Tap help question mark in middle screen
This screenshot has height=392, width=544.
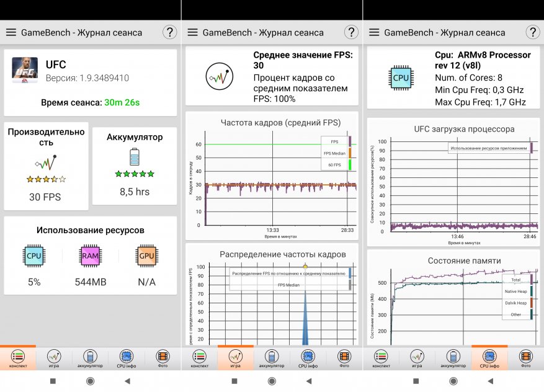pyautogui.click(x=351, y=32)
